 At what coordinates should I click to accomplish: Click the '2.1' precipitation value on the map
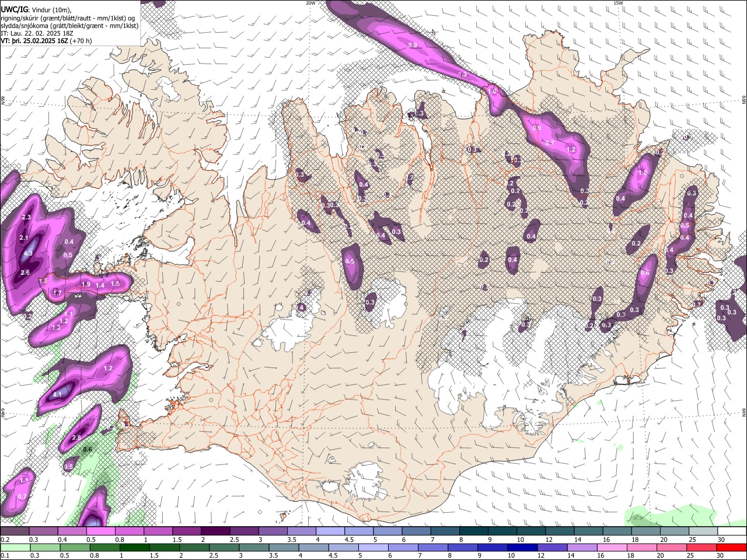pos(24,238)
